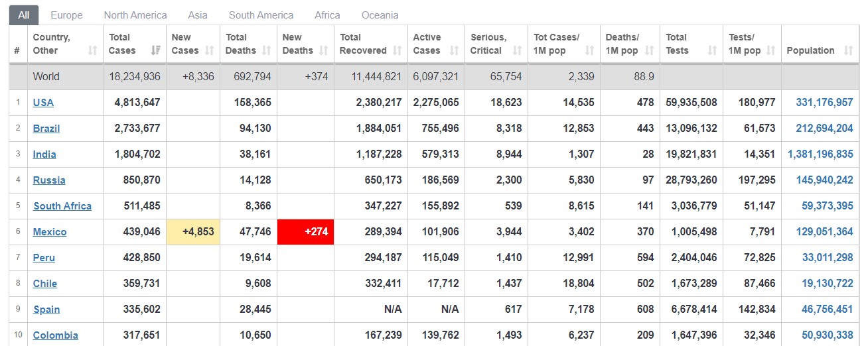Sort table by Total Deaths arrows icon
Image resolution: width=868 pixels, height=346 pixels.
266,50
